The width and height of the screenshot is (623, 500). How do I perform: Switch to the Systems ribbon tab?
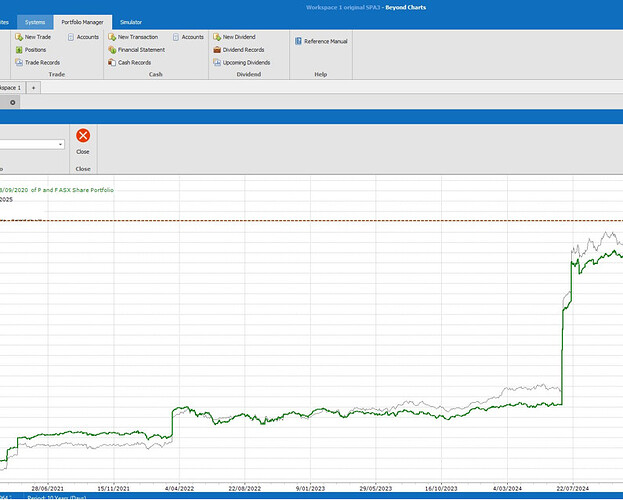(35, 22)
